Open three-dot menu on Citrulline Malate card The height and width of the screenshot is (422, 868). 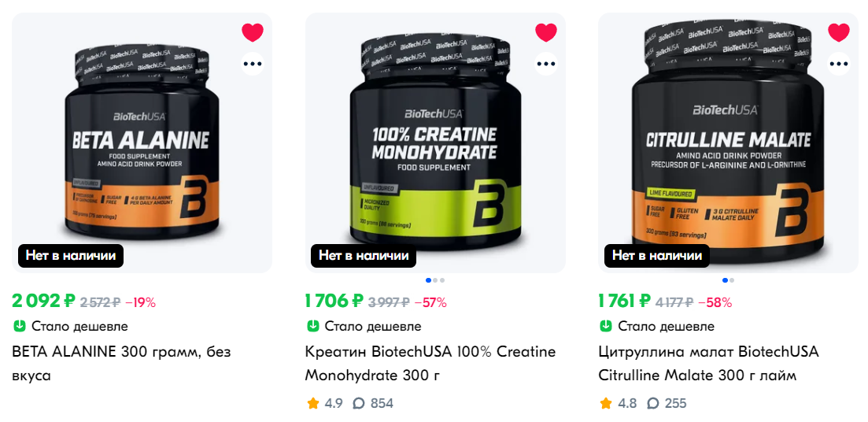(x=839, y=64)
